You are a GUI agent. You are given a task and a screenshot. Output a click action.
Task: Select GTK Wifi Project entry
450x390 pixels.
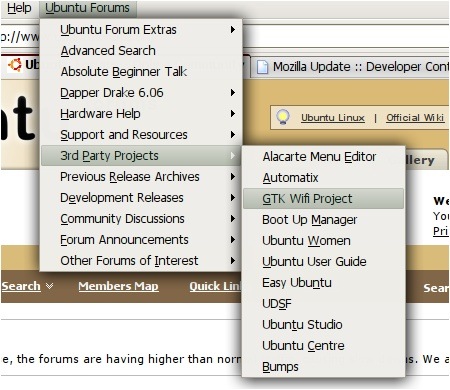pos(324,199)
